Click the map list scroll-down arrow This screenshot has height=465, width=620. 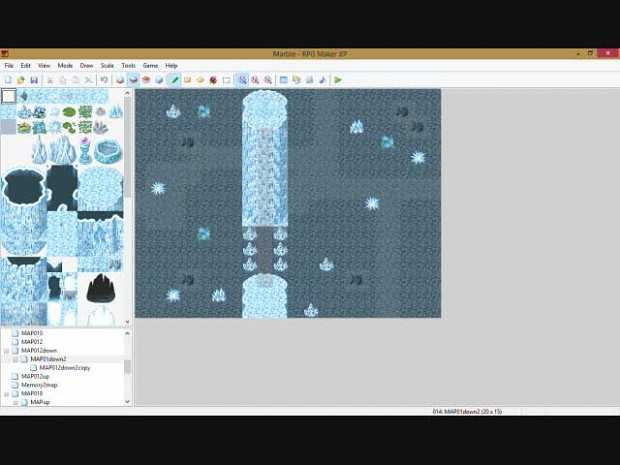[127, 402]
